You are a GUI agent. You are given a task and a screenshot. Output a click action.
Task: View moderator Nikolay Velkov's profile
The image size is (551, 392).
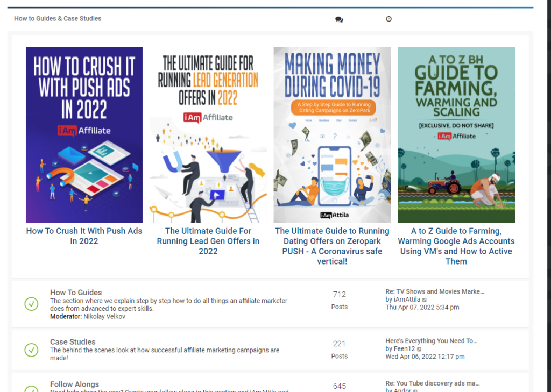click(x=104, y=317)
